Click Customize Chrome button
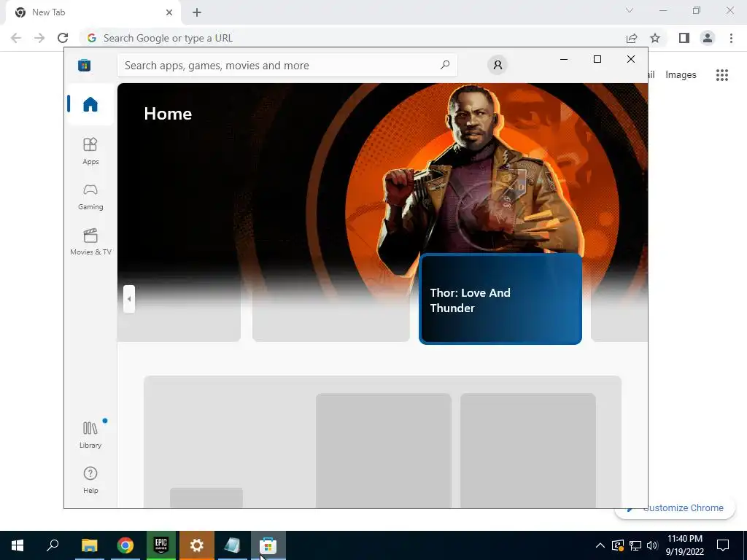This screenshot has width=747, height=560. coord(676,508)
